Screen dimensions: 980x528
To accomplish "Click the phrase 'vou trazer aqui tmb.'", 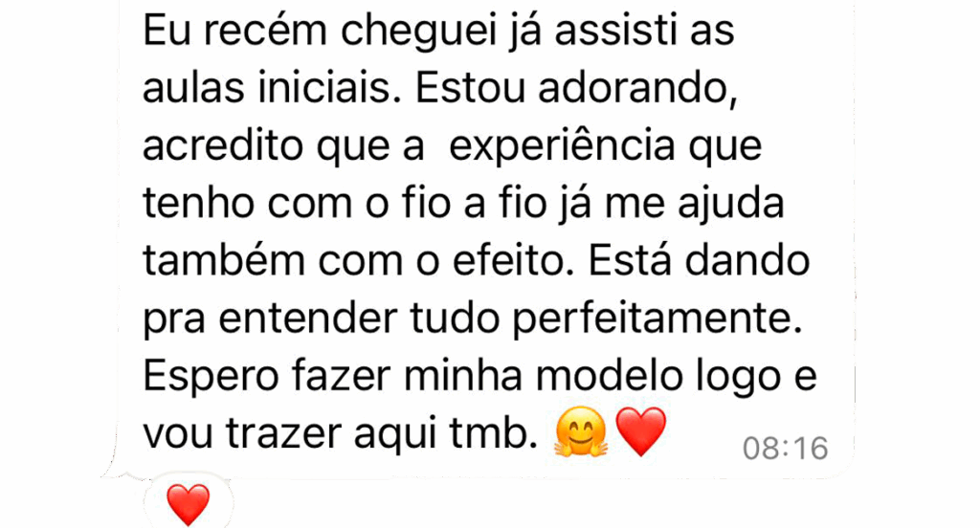I will [x=341, y=433].
